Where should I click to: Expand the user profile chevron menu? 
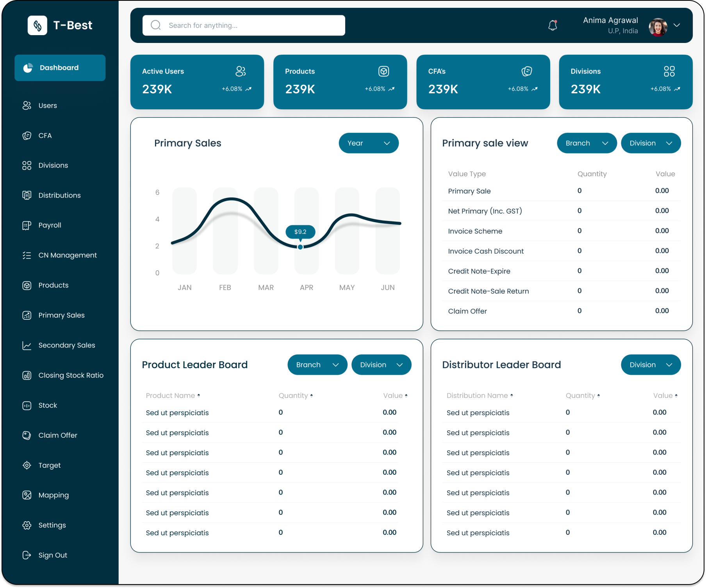(677, 25)
